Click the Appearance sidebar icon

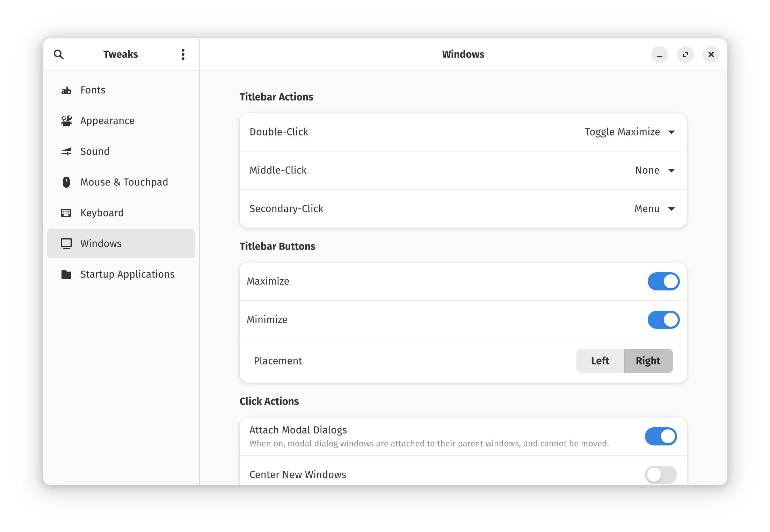[x=67, y=120]
